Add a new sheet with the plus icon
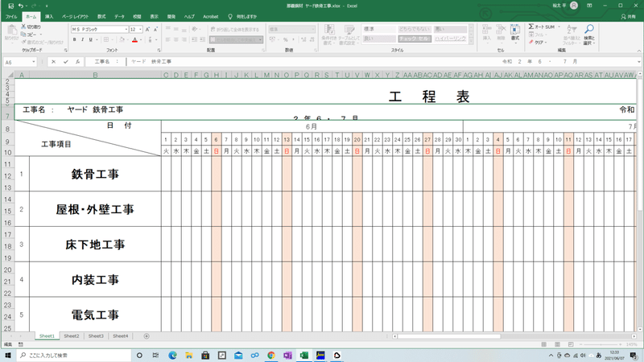644x362 pixels. pyautogui.click(x=147, y=336)
